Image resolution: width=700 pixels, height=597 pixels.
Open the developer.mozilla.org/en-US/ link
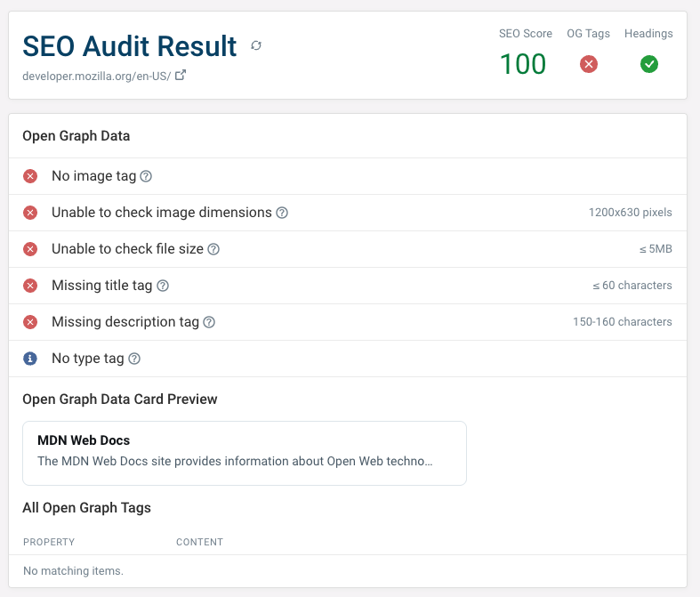[x=96, y=76]
